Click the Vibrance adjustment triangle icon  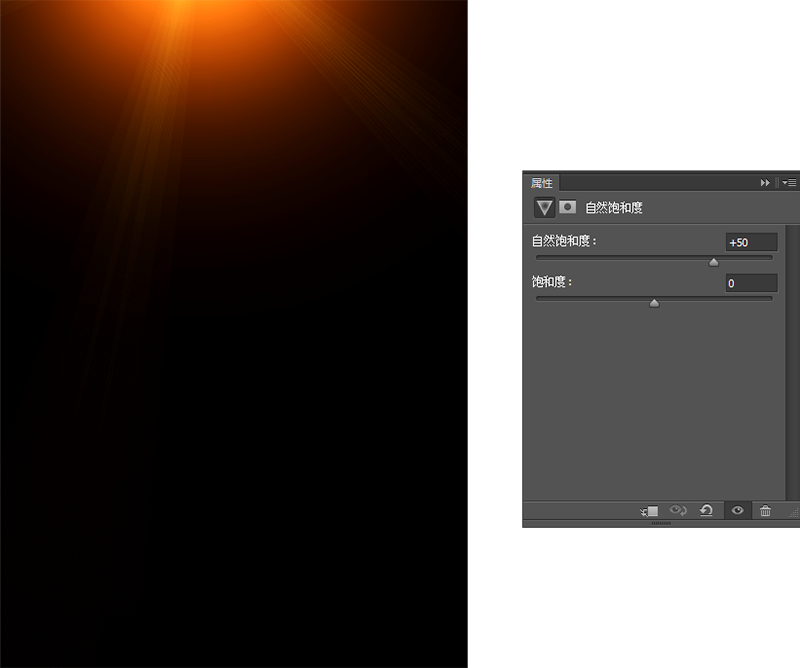point(544,208)
